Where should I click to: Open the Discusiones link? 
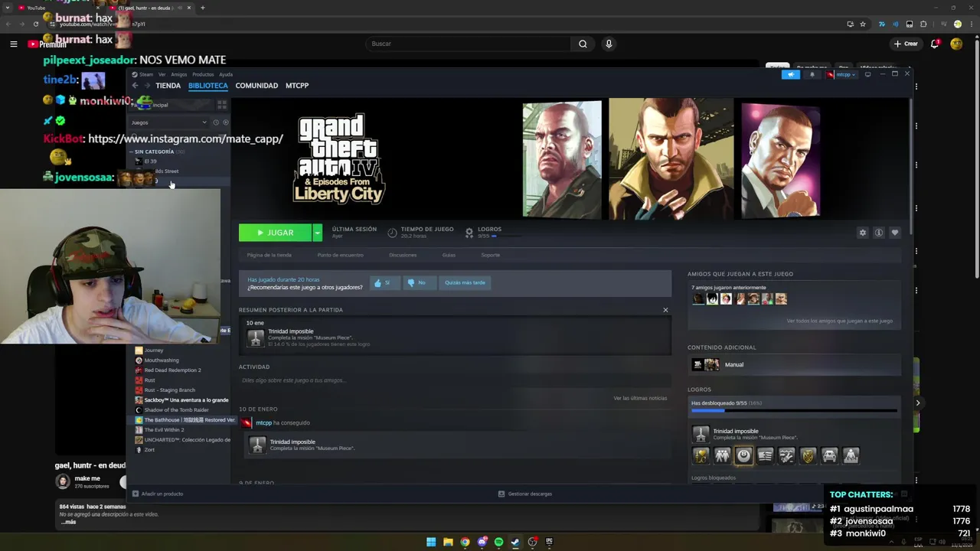pos(403,255)
